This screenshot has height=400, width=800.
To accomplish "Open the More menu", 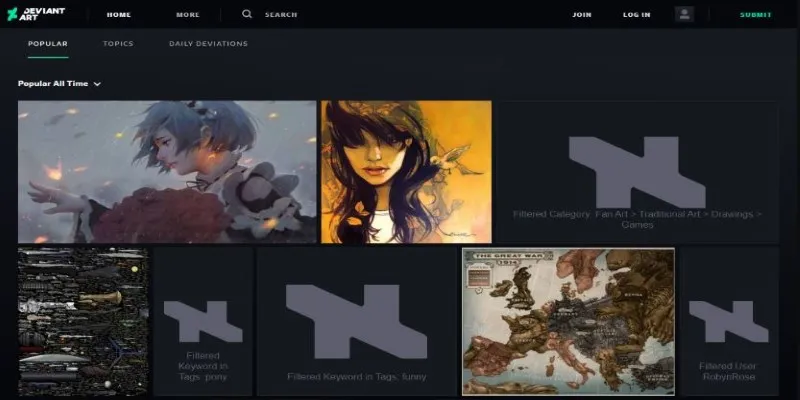I will tap(188, 15).
